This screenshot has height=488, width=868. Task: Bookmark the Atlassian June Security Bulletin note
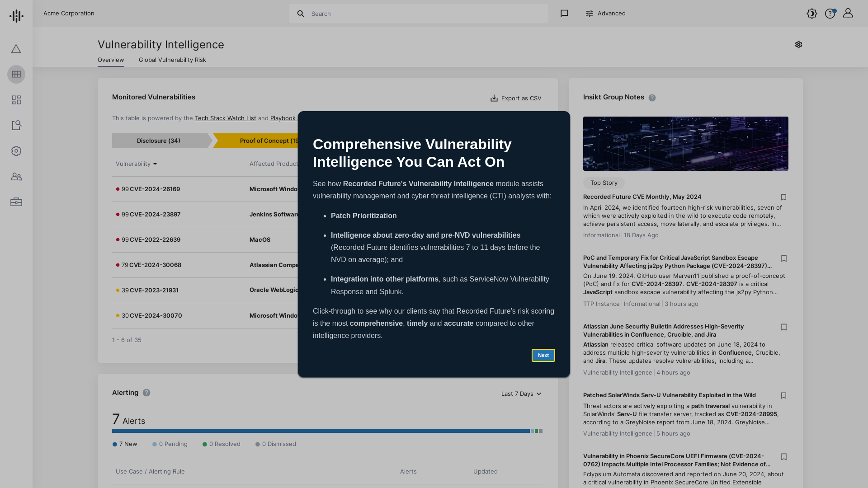click(784, 327)
